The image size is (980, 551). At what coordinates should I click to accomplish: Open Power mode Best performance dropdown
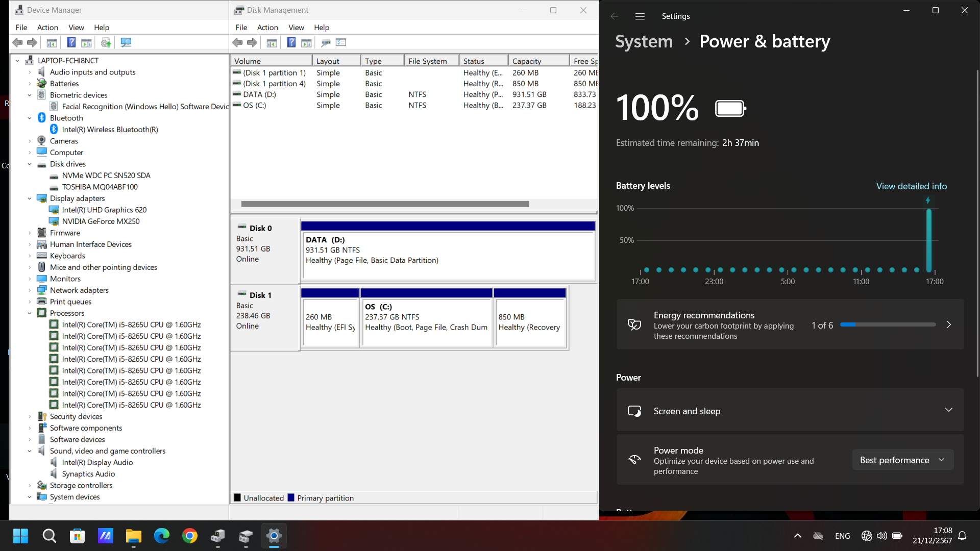(902, 460)
